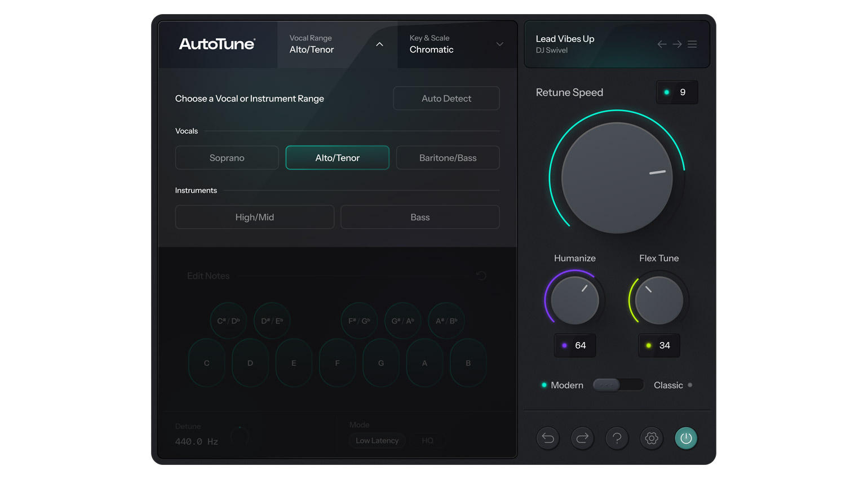Toggle the plugin power button
This screenshot has width=868, height=479.
click(686, 438)
